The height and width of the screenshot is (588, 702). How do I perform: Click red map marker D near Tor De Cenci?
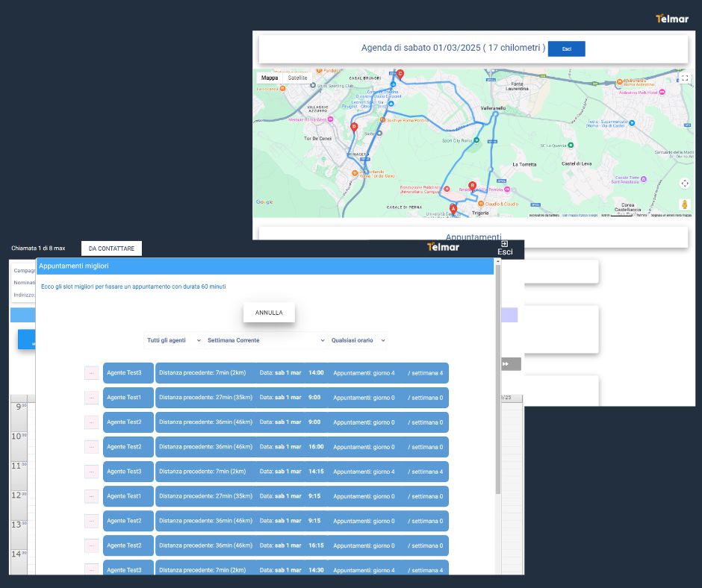[354, 128]
